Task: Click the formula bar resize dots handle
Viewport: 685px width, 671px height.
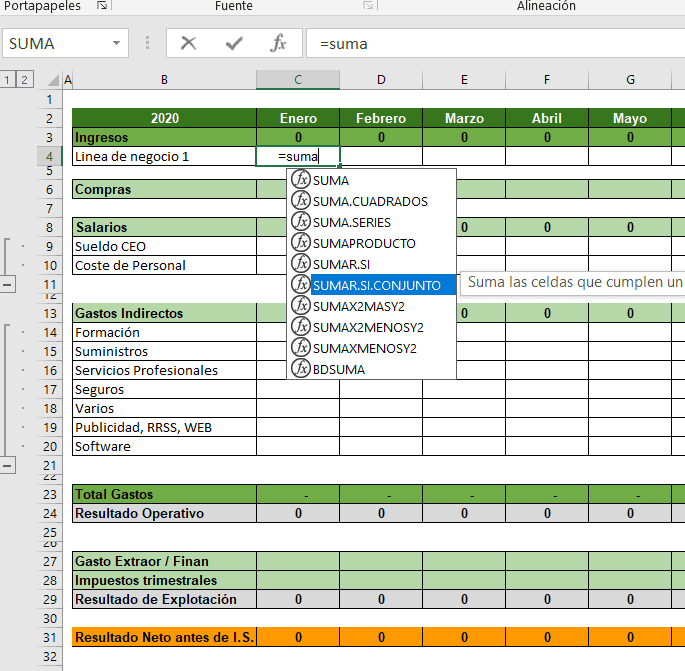Action: coord(147,43)
